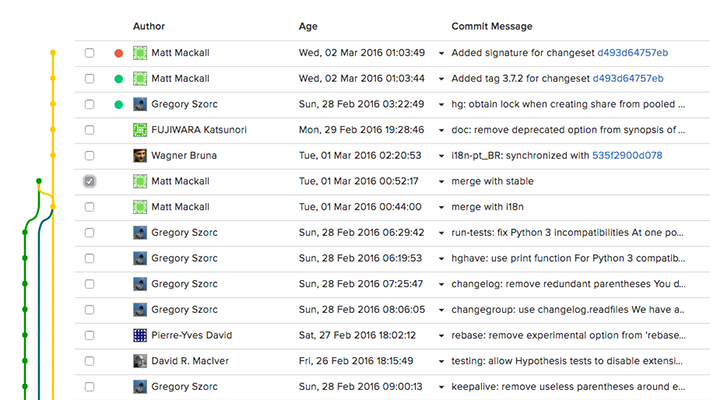Click yellow graph node on the first commit
710x400 pixels.
tap(52, 52)
